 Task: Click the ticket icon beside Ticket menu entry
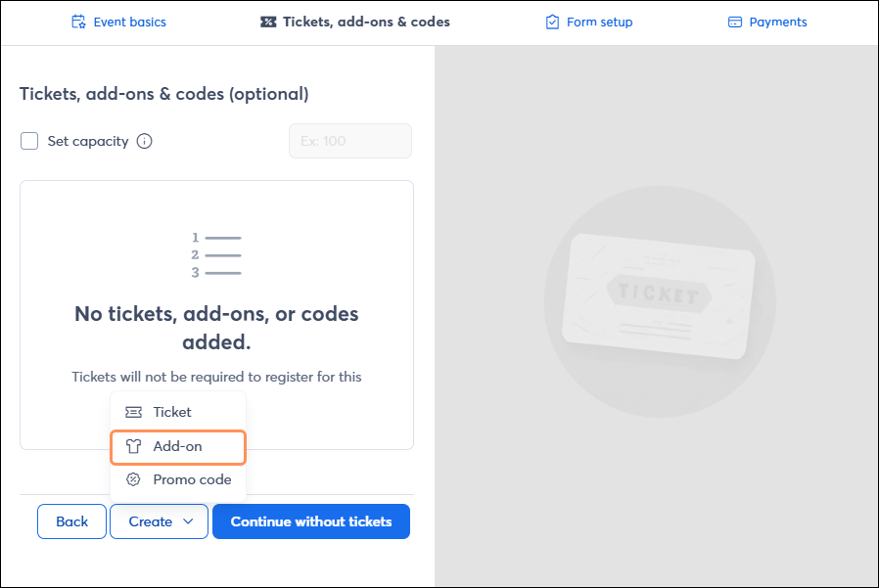[133, 412]
